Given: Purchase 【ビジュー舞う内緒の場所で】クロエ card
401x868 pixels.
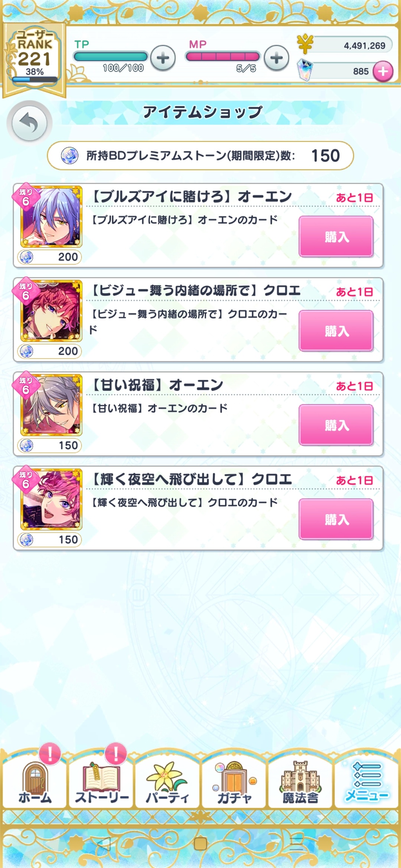Looking at the screenshot, I should (x=336, y=331).
